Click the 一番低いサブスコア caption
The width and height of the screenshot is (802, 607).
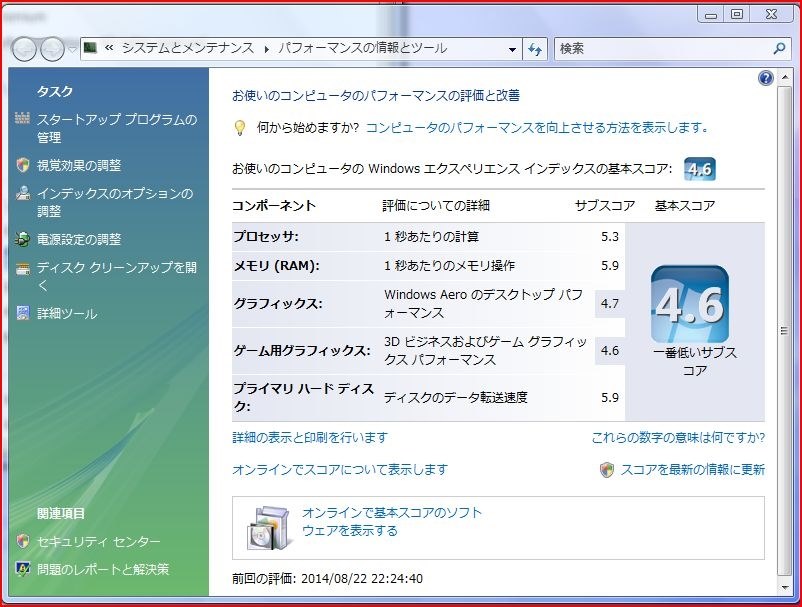[x=695, y=362]
